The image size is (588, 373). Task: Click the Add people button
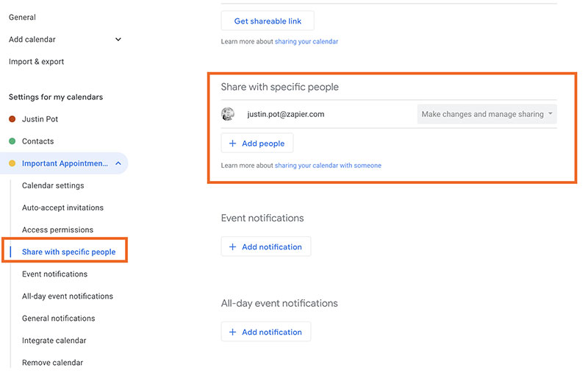257,143
